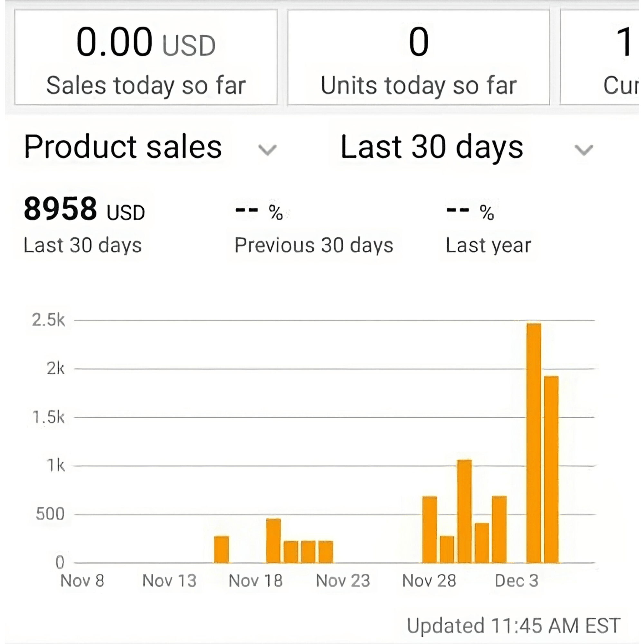Select the Sales today so far card

[146, 57]
